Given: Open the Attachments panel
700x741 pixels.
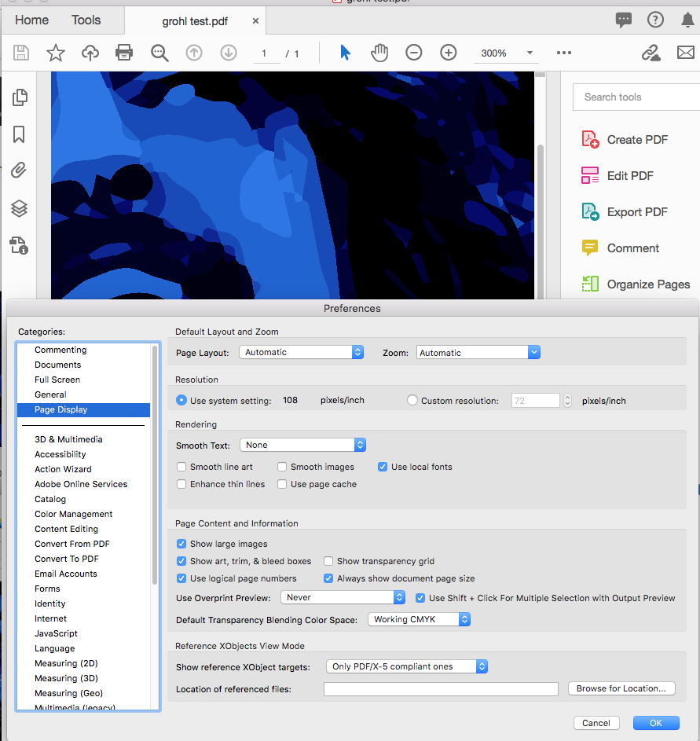Looking at the screenshot, I should 20,170.
